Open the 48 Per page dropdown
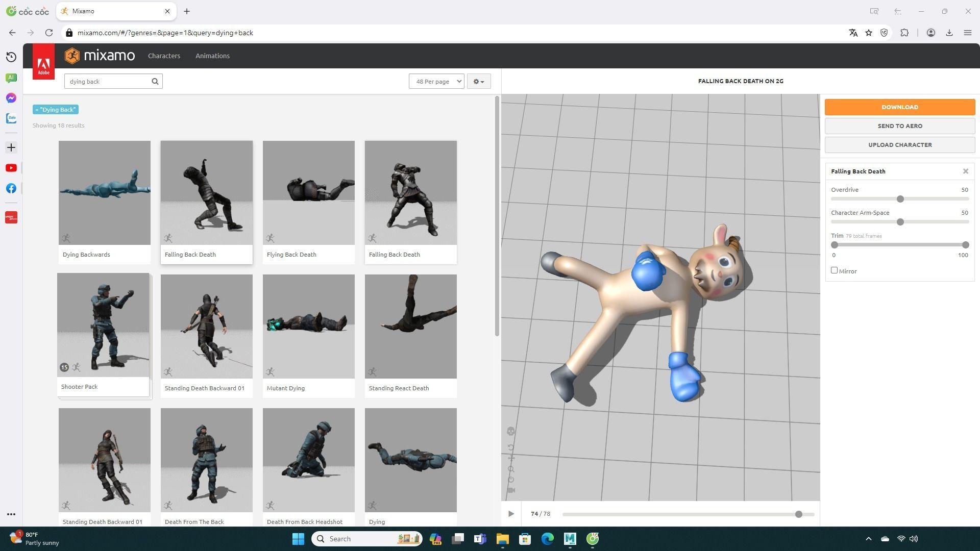 pyautogui.click(x=436, y=82)
